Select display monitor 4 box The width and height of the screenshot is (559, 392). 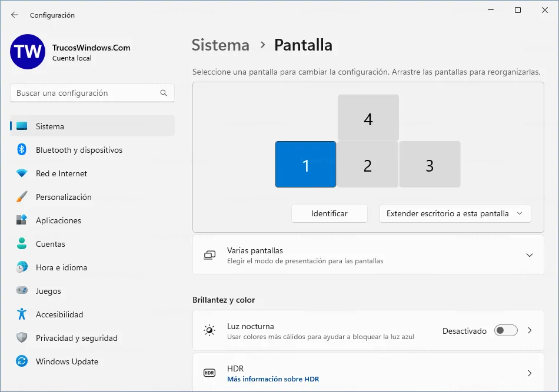click(368, 118)
